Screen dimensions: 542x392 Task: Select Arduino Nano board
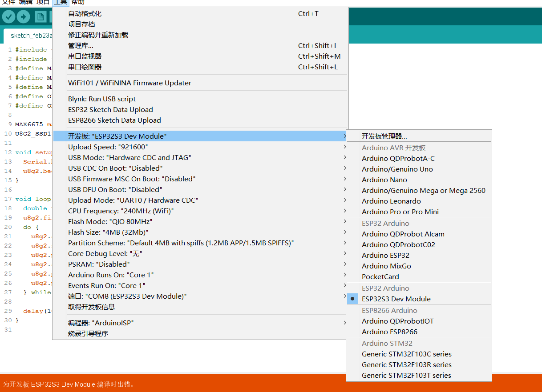419,180
